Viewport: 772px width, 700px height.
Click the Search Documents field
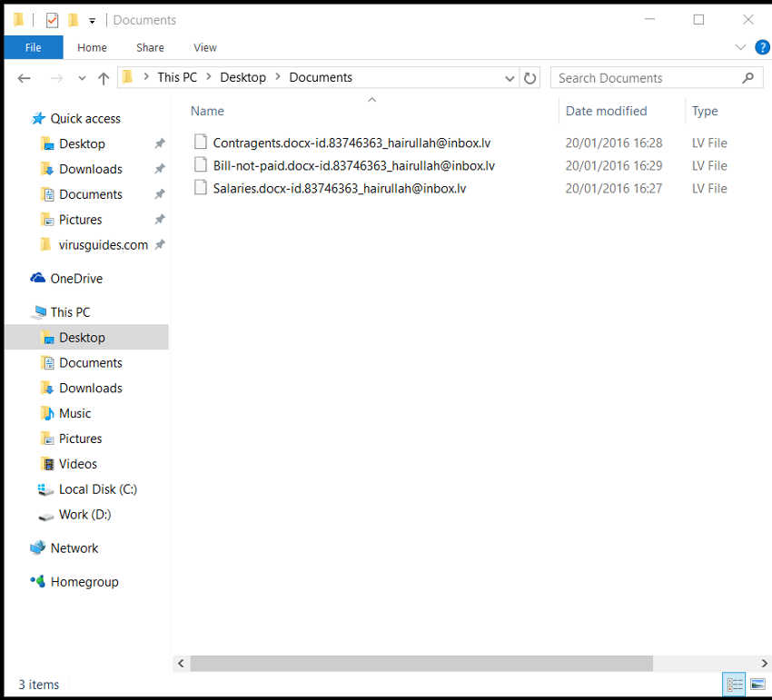657,78
